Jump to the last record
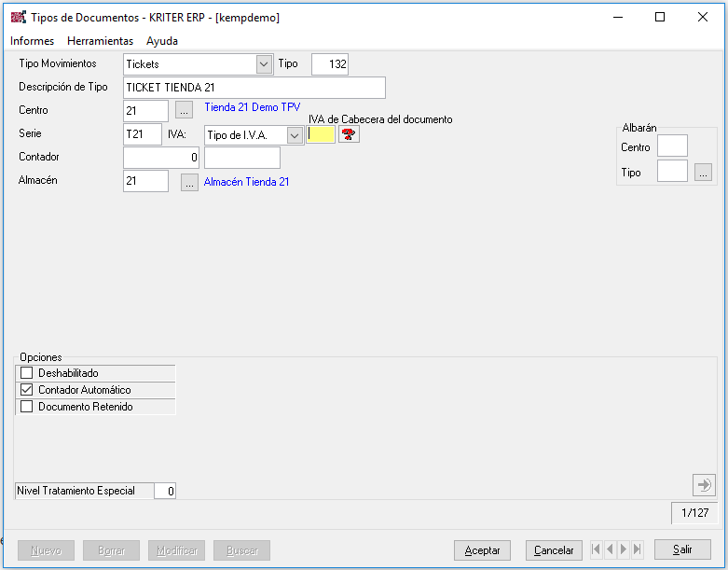 (638, 550)
